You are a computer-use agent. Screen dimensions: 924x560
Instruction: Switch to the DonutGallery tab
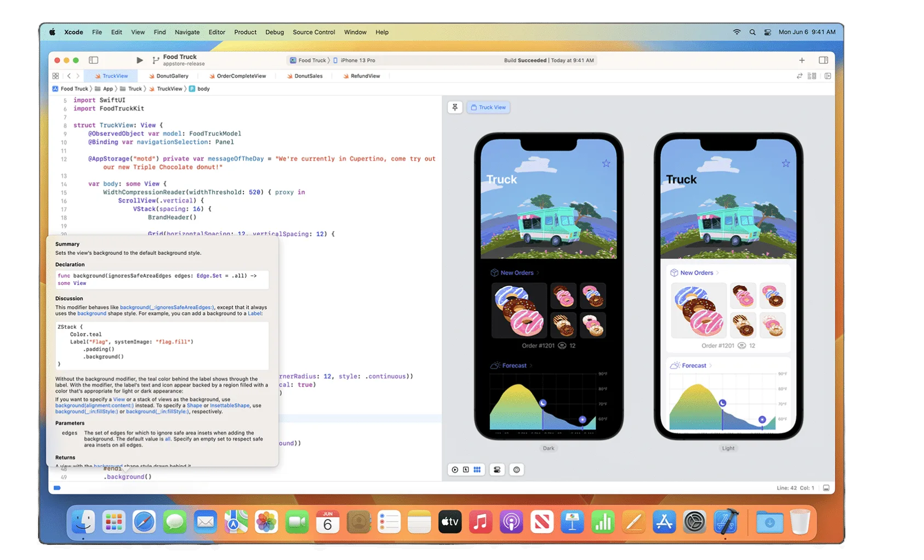pos(168,76)
